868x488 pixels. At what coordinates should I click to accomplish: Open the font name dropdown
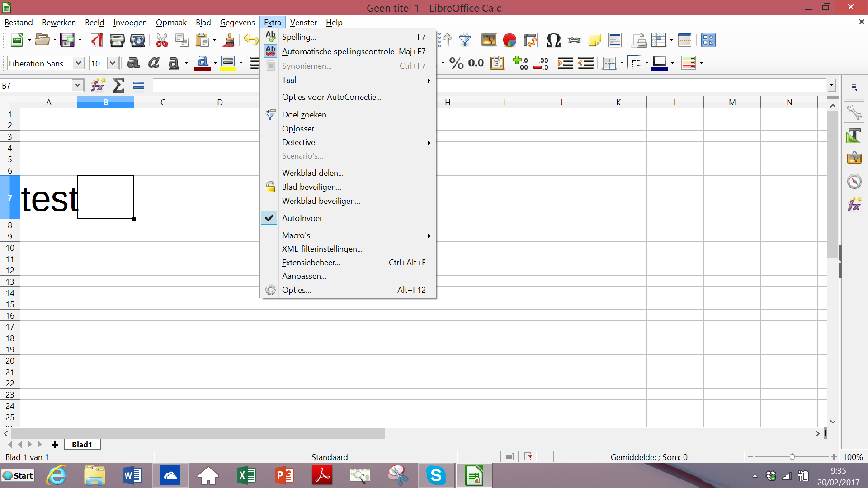click(x=78, y=63)
